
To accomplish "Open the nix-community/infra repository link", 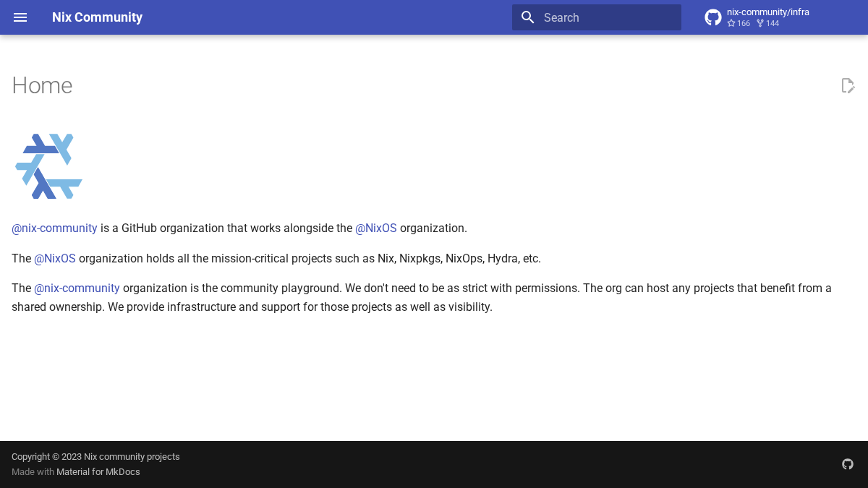I will coord(767,12).
